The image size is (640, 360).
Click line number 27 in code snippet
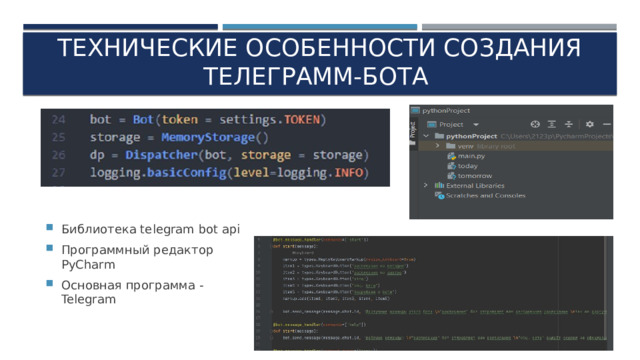tap(58, 173)
